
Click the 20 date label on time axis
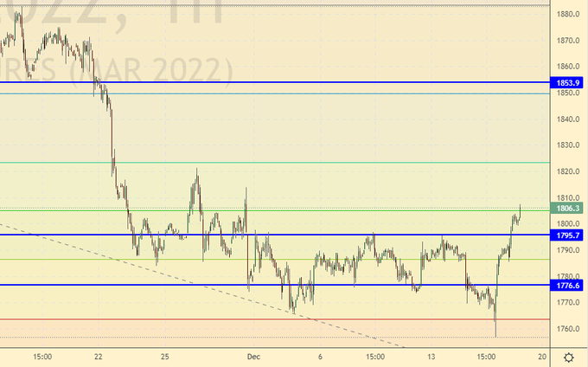[x=541, y=356]
